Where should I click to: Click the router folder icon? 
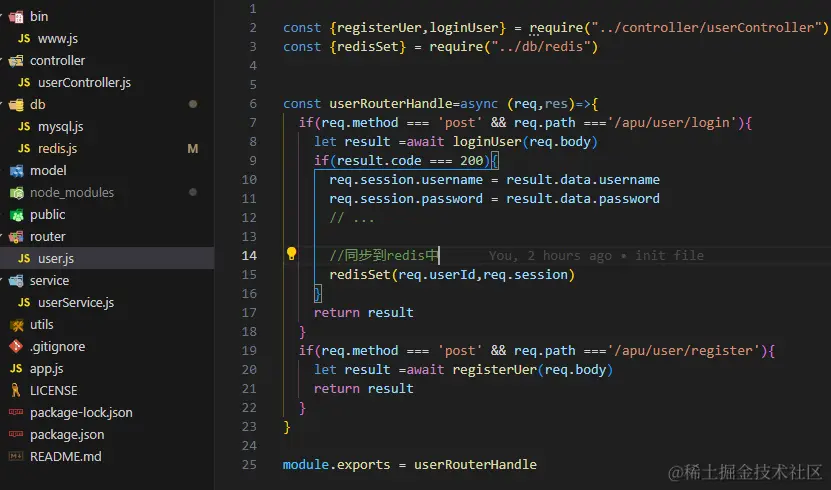pyautogui.click(x=16, y=237)
